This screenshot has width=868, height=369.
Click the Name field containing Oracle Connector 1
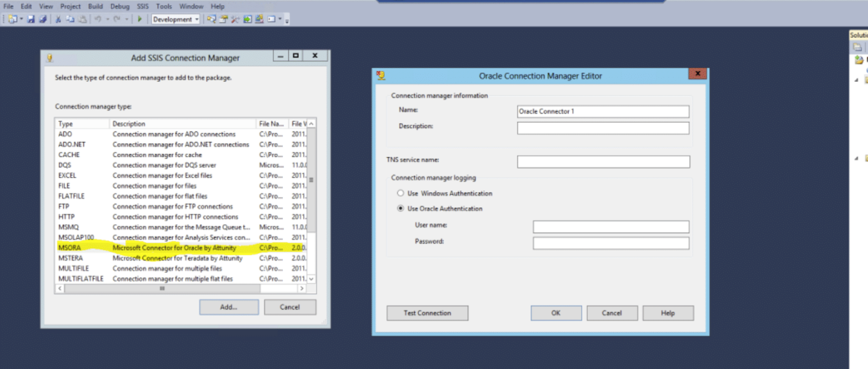[x=602, y=111]
